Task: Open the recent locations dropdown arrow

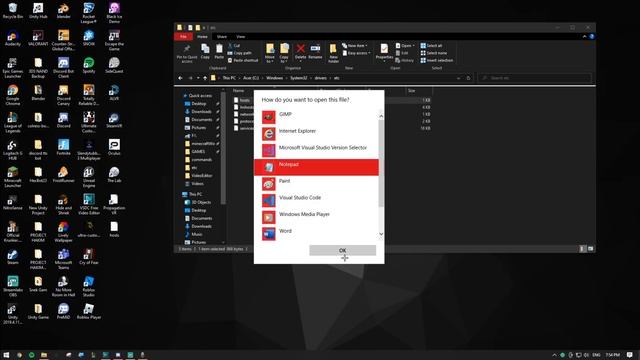Action: tap(198, 78)
